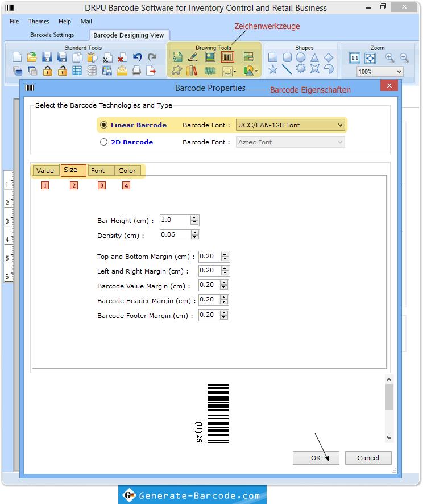Image resolution: width=423 pixels, height=504 pixels.
Task: Click the Database icon in Standard Tools
Action: tap(92, 71)
